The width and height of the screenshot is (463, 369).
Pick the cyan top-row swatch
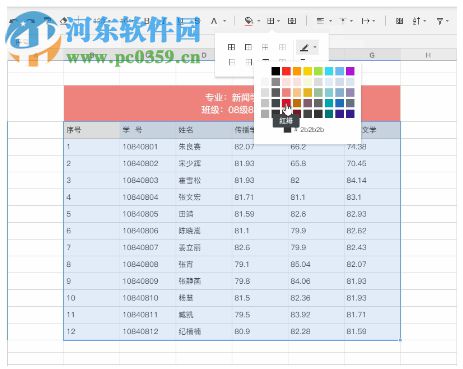[329, 71]
